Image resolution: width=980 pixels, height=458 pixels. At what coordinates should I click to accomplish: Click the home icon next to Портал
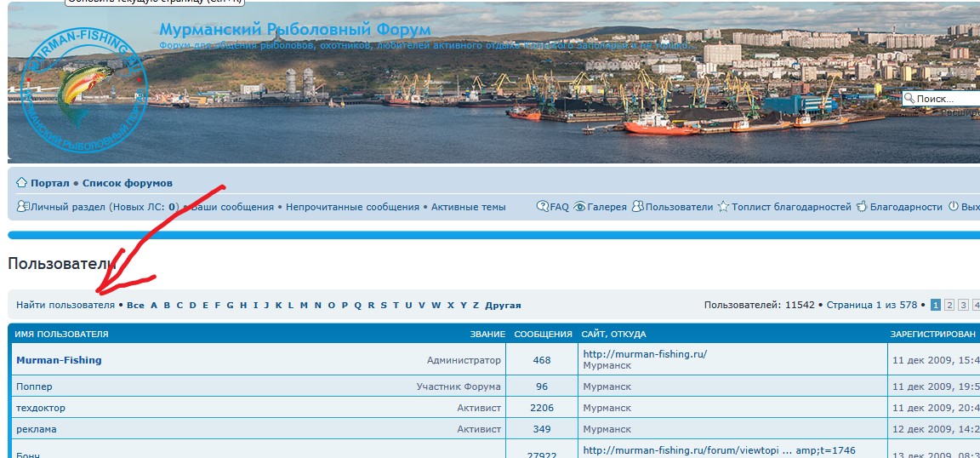[22, 183]
